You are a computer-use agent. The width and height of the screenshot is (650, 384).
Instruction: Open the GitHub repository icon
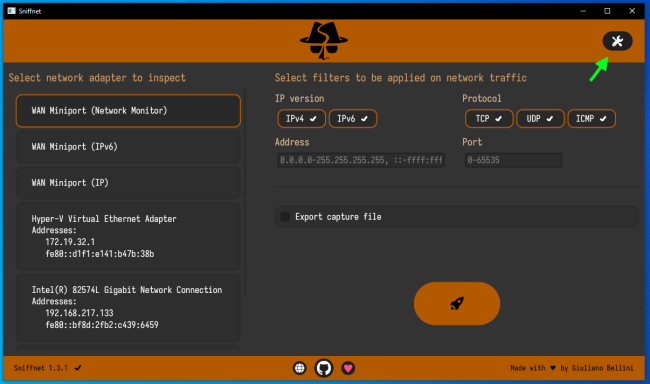pos(324,368)
